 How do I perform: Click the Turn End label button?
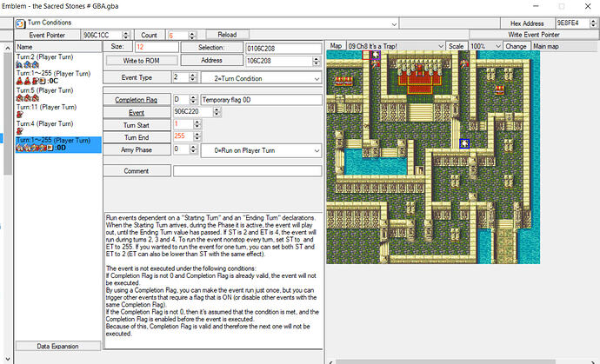click(x=137, y=137)
